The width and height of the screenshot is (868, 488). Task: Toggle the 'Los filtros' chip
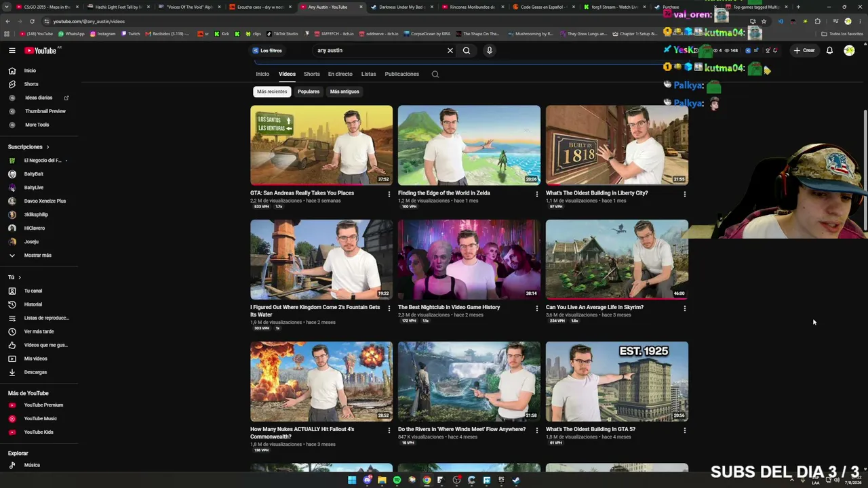click(x=267, y=50)
